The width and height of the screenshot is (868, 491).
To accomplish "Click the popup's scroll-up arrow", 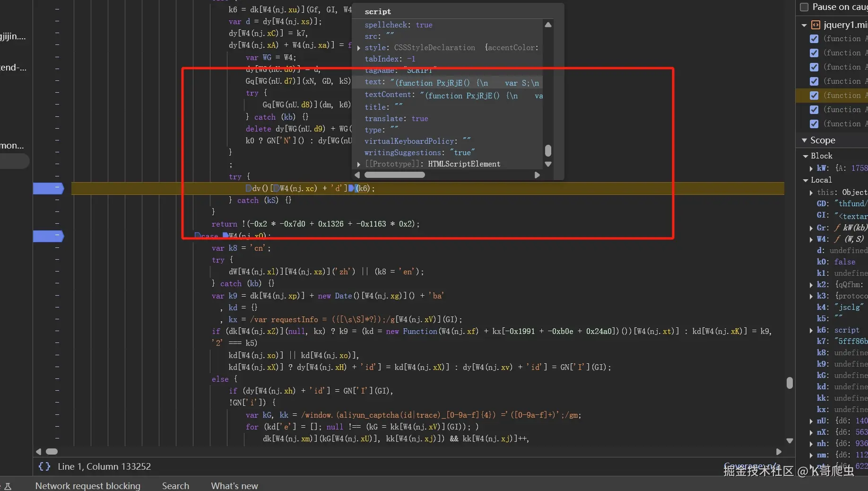I will tap(548, 25).
